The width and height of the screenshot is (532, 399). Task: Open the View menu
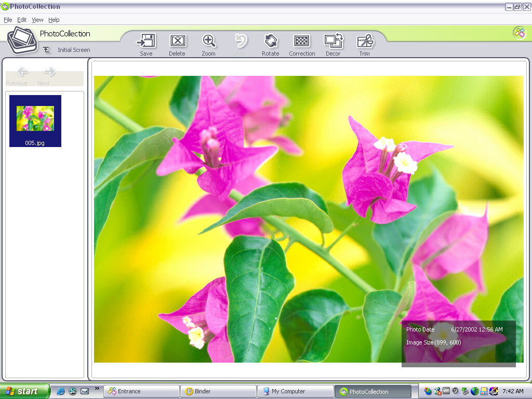click(37, 20)
